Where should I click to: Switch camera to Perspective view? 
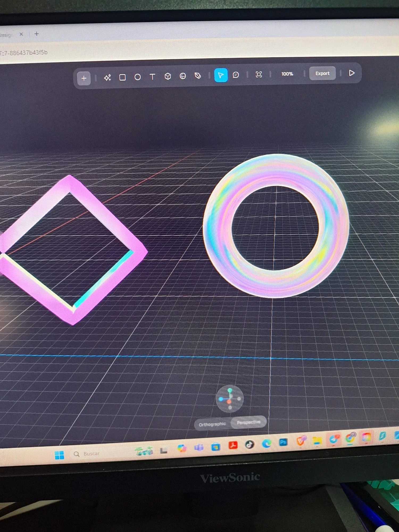[248, 422]
